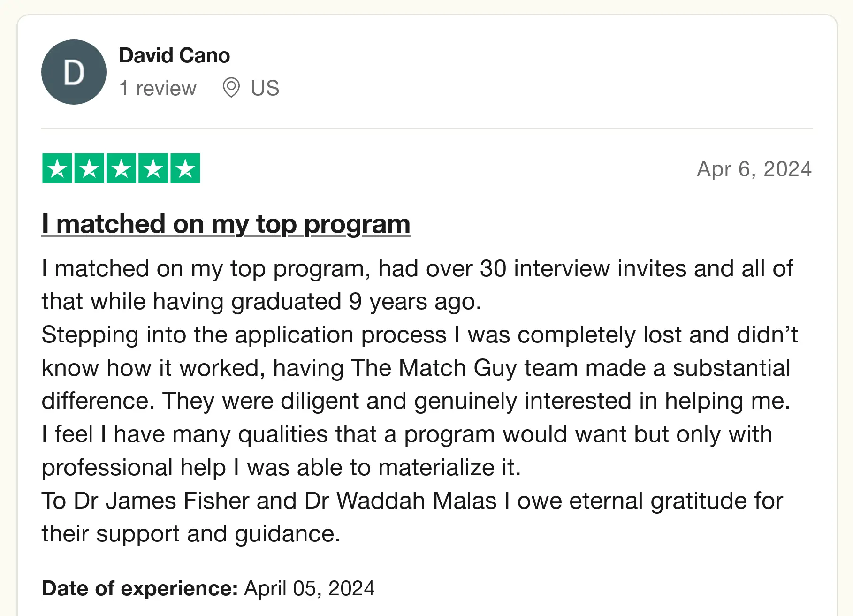
Task: Click the fifth green rating star
Action: click(x=185, y=168)
